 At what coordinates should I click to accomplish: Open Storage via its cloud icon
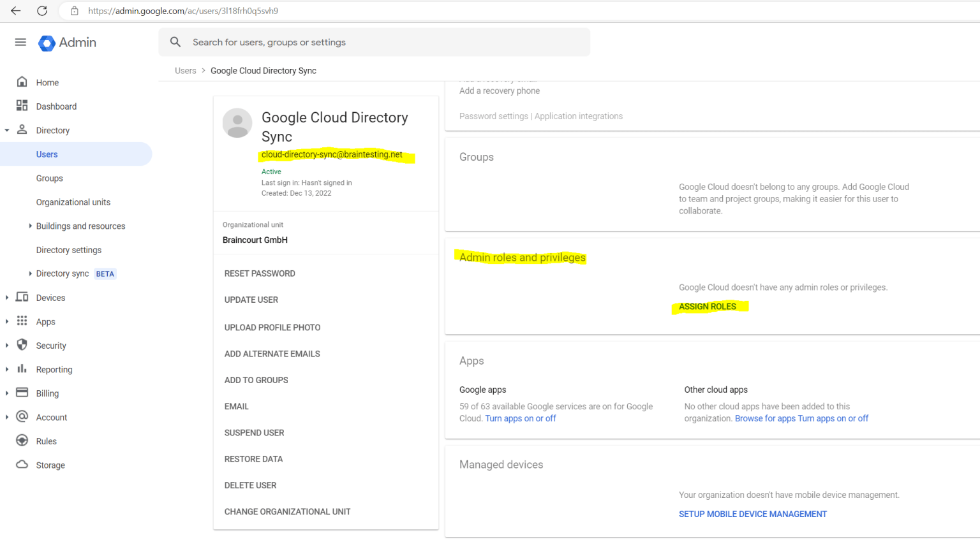[x=22, y=465]
